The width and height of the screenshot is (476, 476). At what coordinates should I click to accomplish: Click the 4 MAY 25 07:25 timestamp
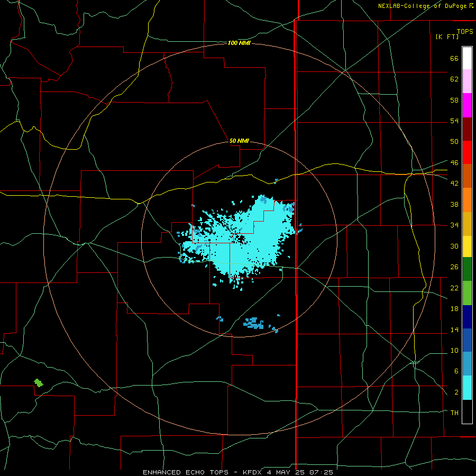300,472
